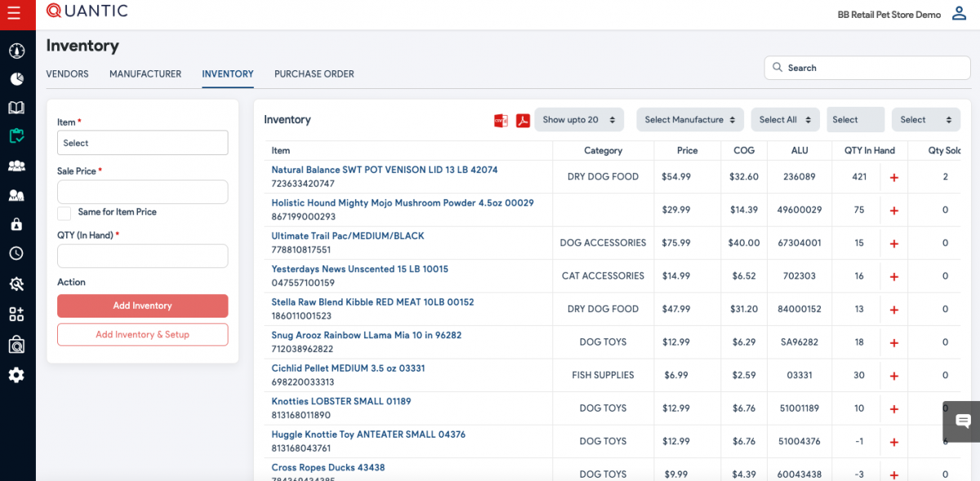
Task: Focus the Search field
Action: (x=867, y=68)
